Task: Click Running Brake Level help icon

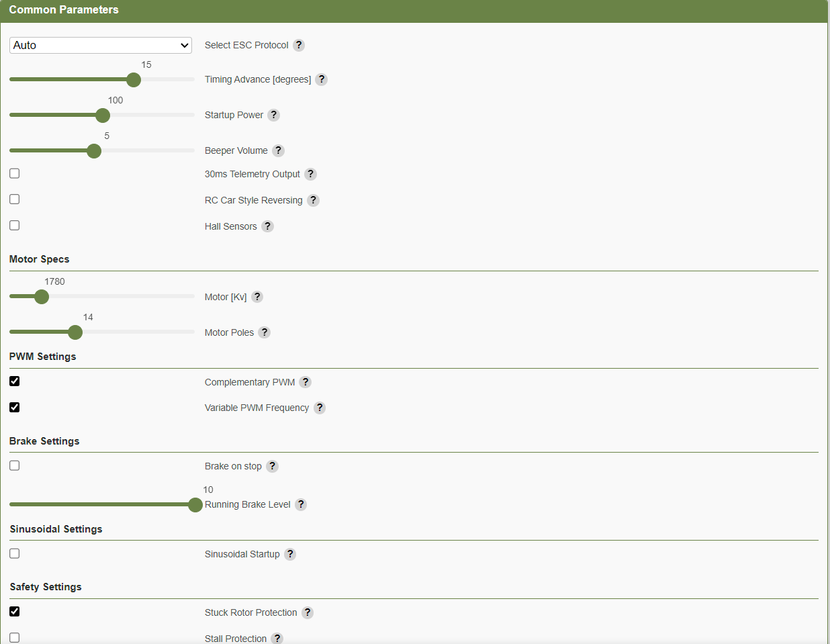Action: coord(301,504)
